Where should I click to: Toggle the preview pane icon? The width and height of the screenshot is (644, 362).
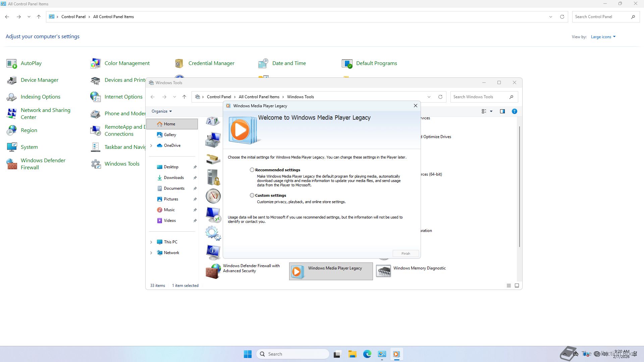(502, 111)
